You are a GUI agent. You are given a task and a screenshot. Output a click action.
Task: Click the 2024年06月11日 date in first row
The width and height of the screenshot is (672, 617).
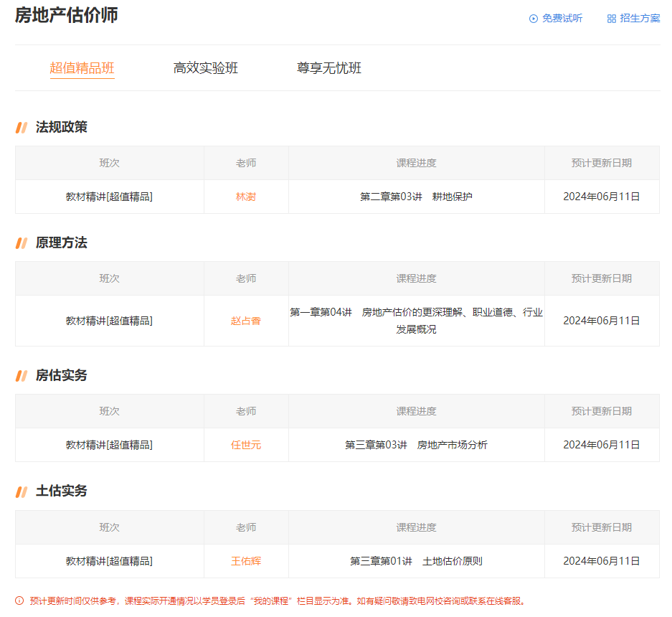point(601,196)
